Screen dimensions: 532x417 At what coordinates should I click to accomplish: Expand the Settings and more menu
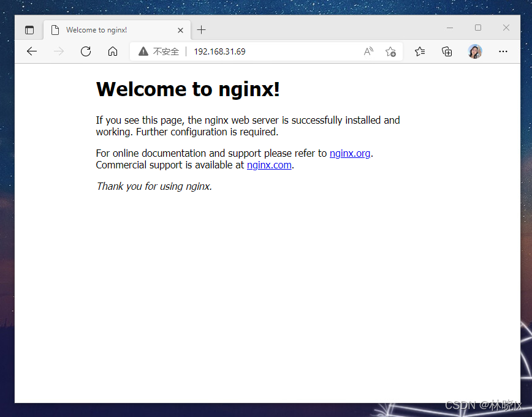pyautogui.click(x=503, y=51)
